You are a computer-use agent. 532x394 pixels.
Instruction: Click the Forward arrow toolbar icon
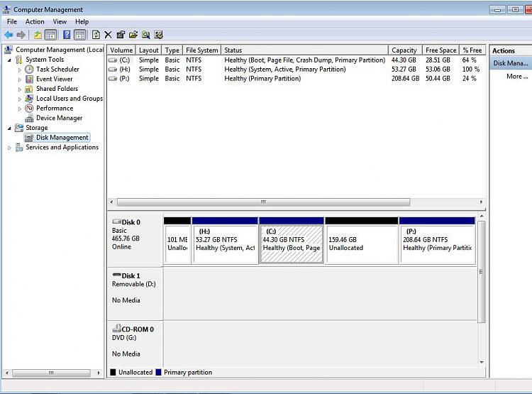[x=21, y=35]
